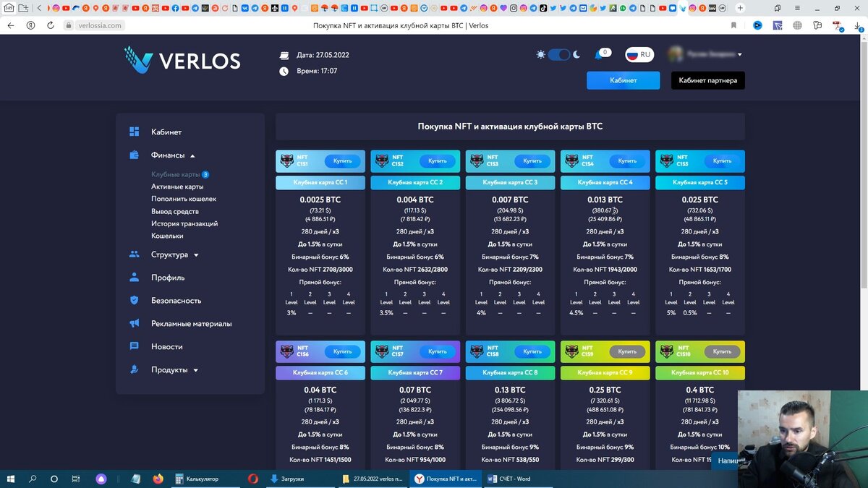
Task: Open Профиль in the sidebar
Action: pyautogui.click(x=168, y=278)
